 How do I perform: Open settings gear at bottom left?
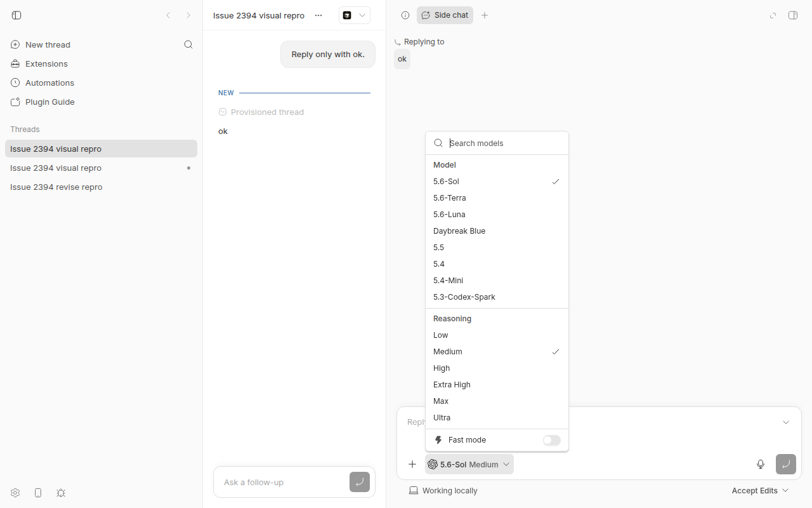point(15,493)
